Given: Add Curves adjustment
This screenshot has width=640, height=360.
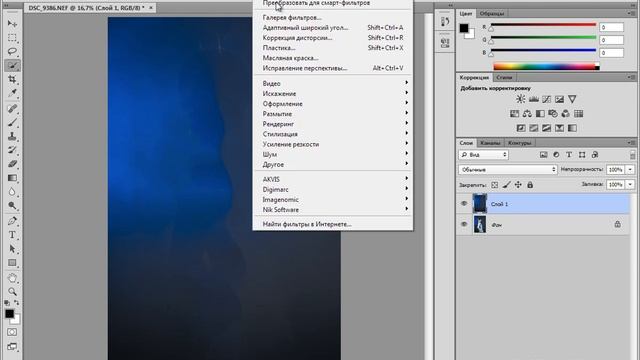Looking at the screenshot, I should coord(547,99).
